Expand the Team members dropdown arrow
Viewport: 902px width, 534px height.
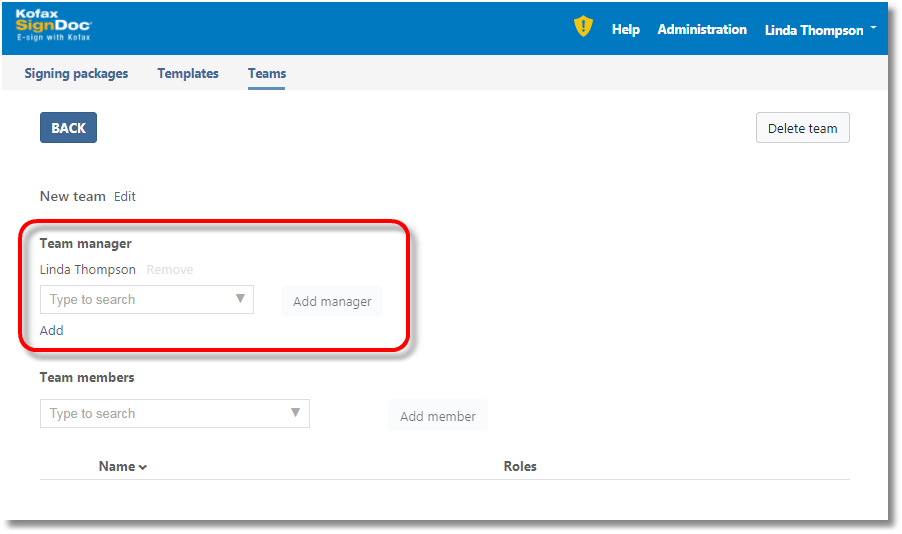[295, 413]
